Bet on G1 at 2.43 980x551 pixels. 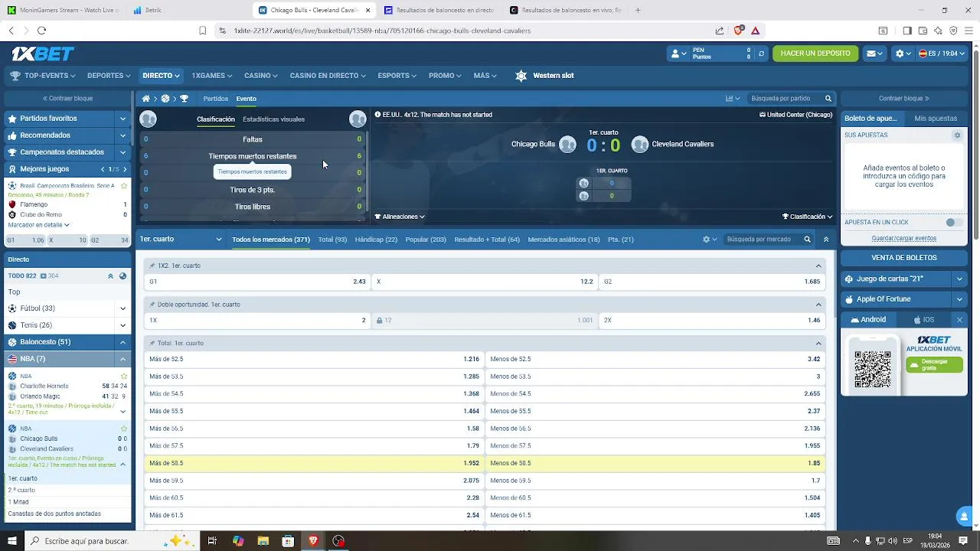[x=257, y=282]
